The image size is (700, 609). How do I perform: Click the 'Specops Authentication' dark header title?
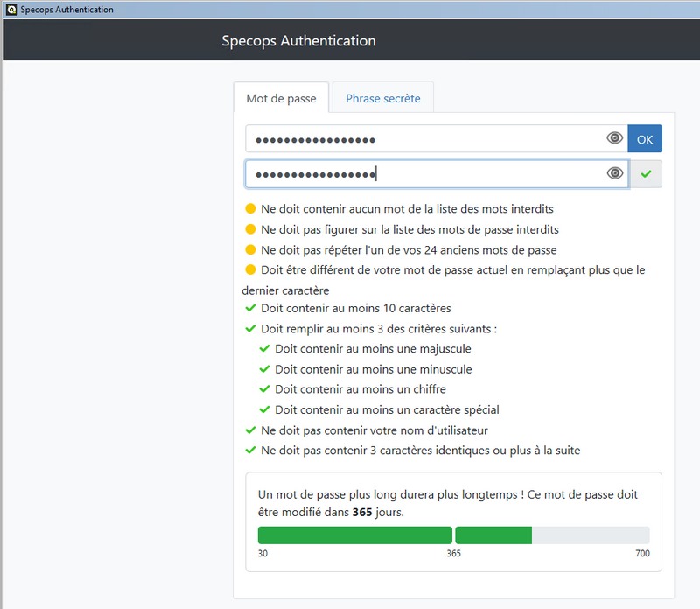pos(298,40)
